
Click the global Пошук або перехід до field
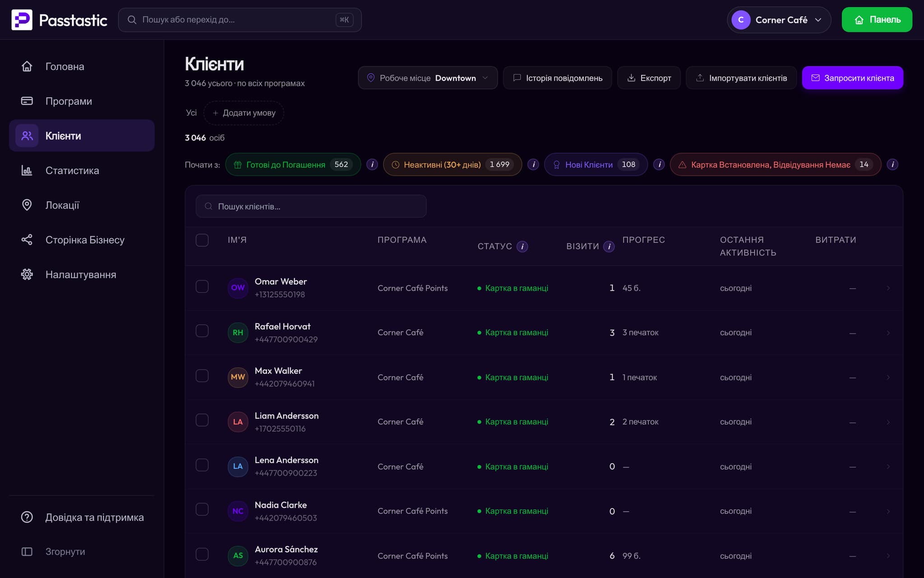click(x=240, y=20)
